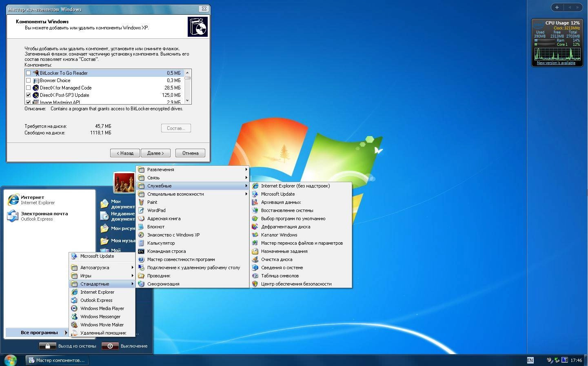The height and width of the screenshot is (366, 588).
Task: Click the Проводник icon
Action: click(x=141, y=276)
